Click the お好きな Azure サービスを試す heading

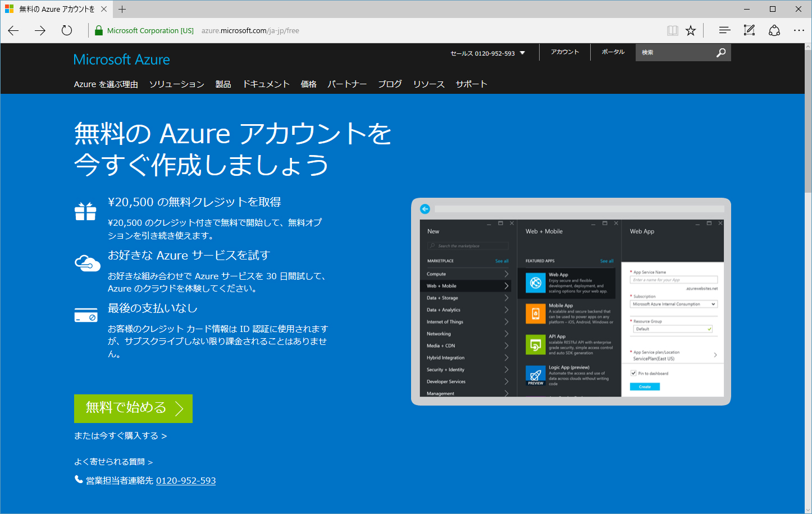tap(189, 256)
